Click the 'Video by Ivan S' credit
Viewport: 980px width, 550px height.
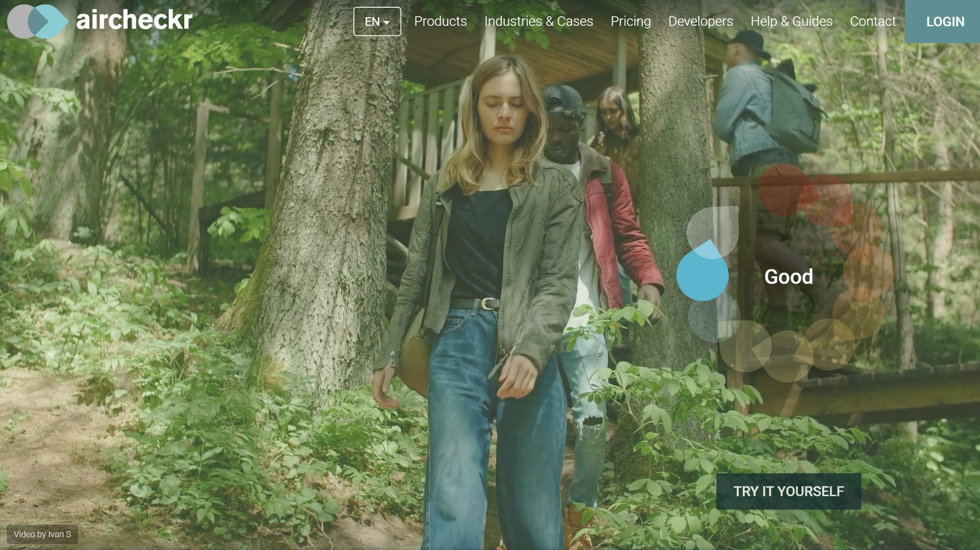[x=42, y=535]
